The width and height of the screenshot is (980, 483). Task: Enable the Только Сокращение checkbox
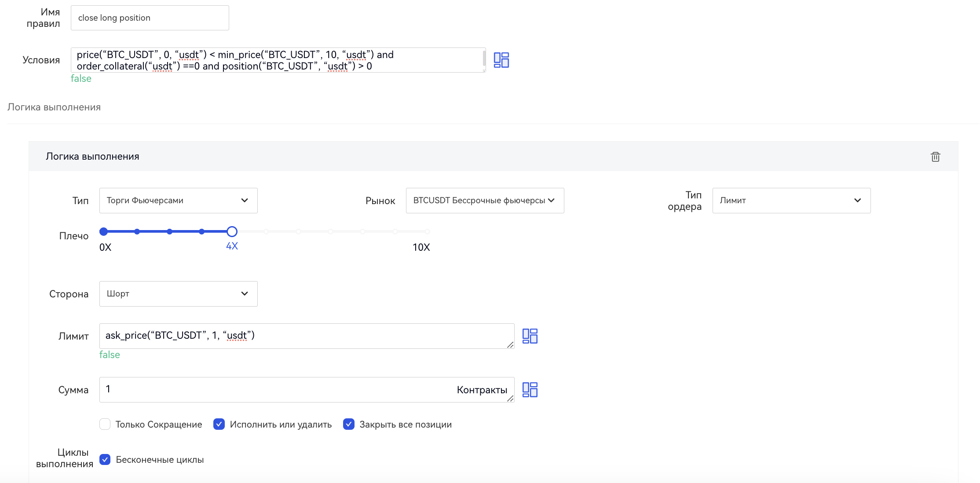(x=105, y=424)
